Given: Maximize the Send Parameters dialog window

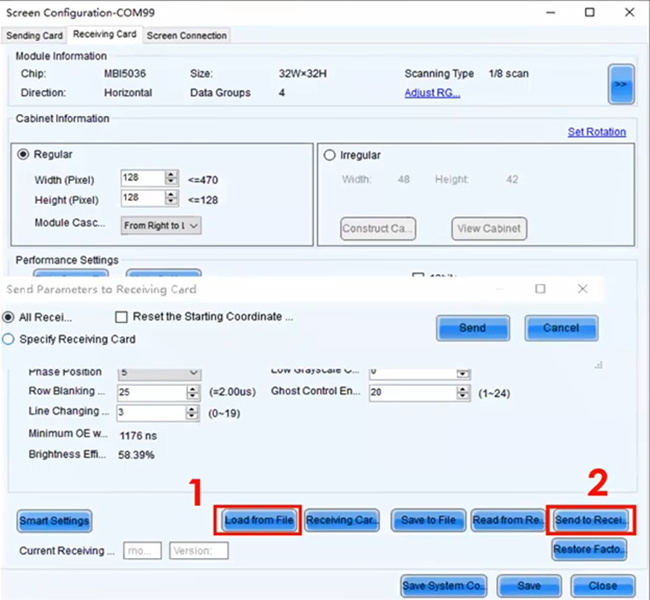Looking at the screenshot, I should [x=540, y=288].
